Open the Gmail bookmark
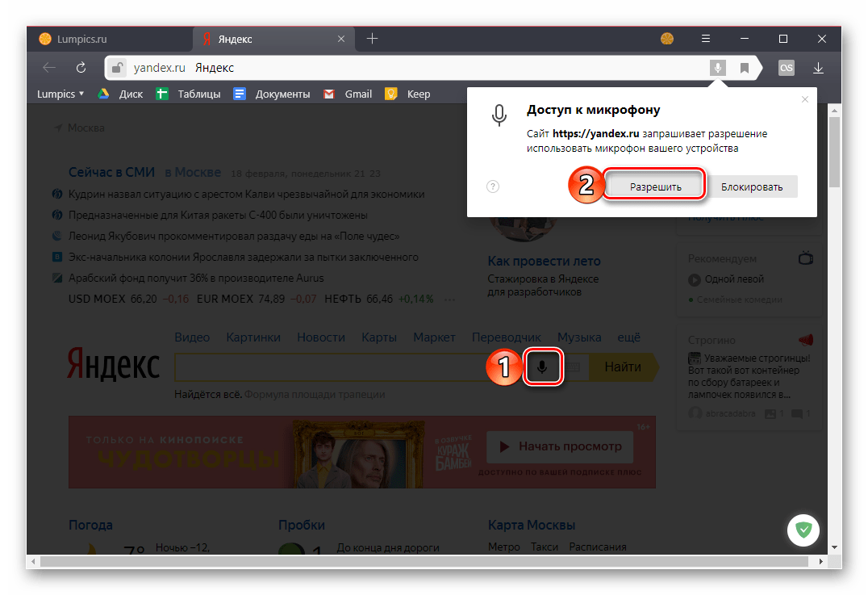The width and height of the screenshot is (868, 595). [x=348, y=94]
